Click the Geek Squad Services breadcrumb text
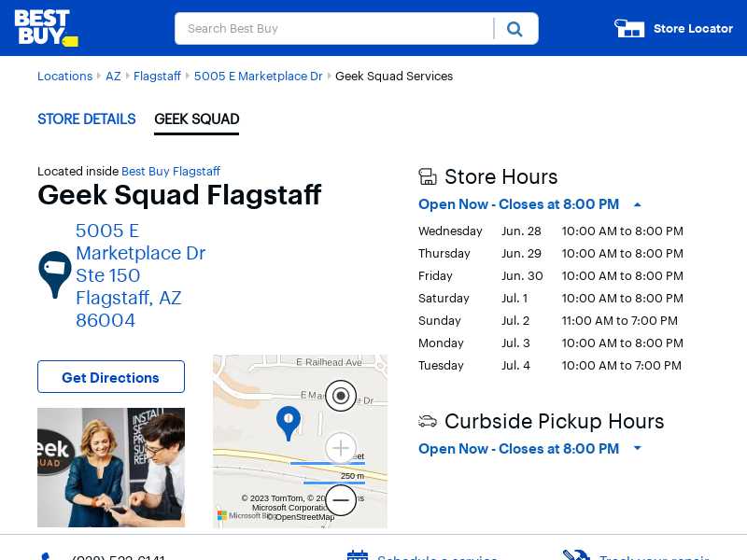The height and width of the screenshot is (560, 747). click(394, 77)
